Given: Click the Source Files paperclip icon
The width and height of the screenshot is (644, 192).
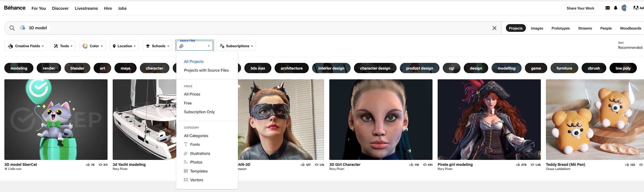Looking at the screenshot, I should (x=181, y=46).
